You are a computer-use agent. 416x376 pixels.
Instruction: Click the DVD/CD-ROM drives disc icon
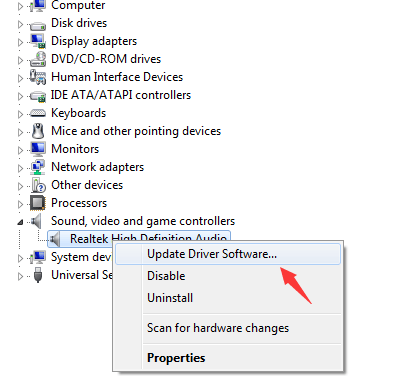tap(38, 59)
